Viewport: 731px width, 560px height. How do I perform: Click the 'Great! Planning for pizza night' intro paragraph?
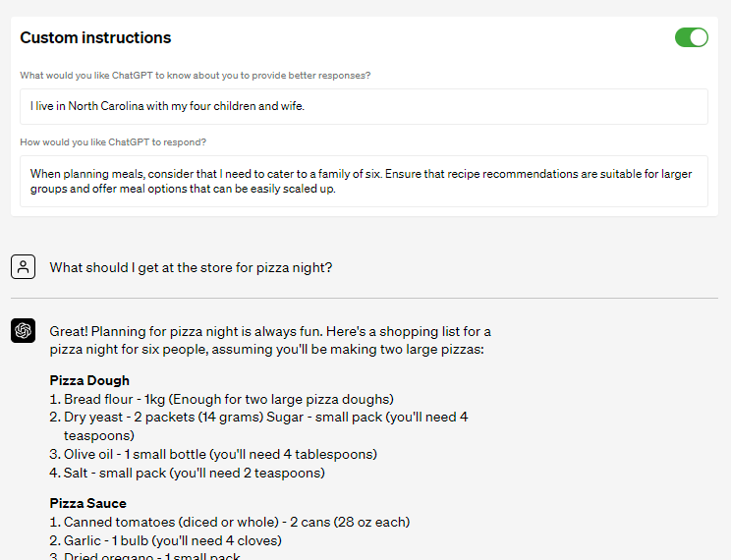pos(270,340)
